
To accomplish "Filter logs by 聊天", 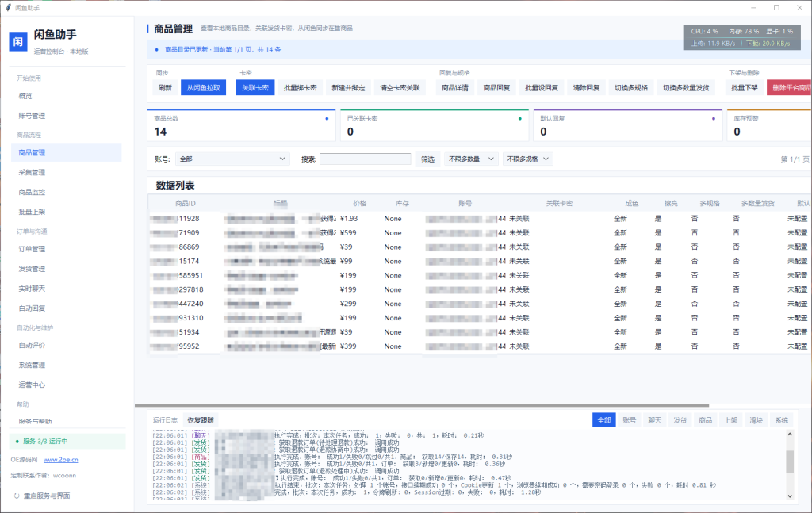I will [x=654, y=419].
